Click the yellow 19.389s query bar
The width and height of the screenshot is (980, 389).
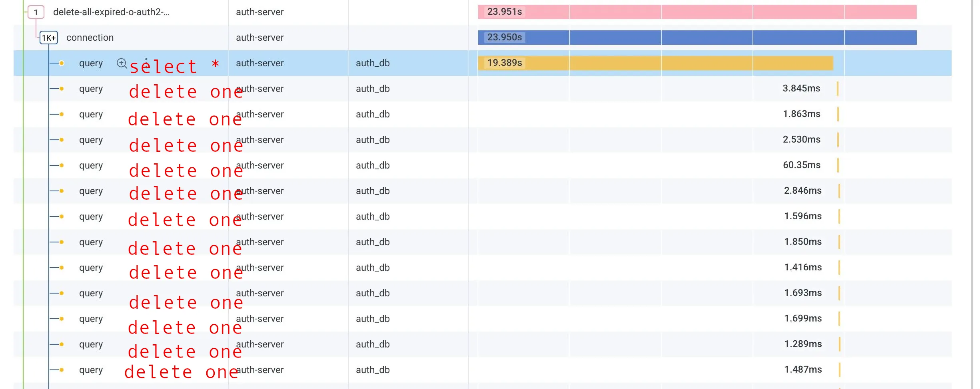[655, 63]
